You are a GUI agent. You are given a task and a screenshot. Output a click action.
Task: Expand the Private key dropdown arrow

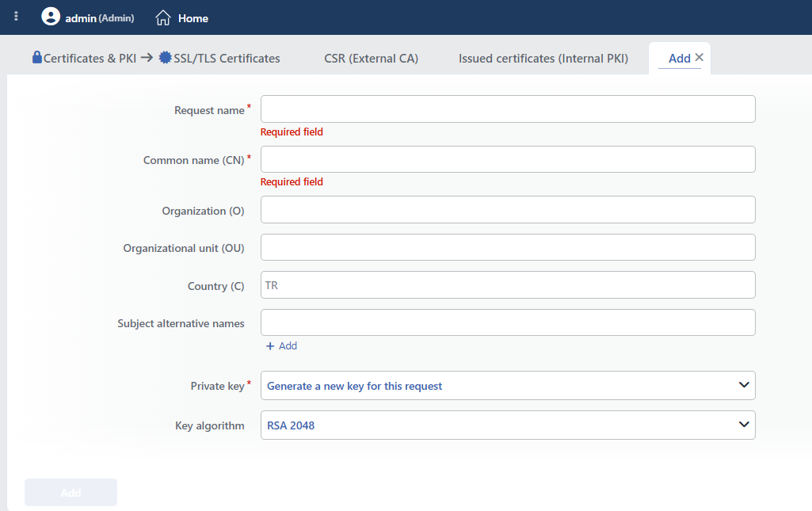coord(744,385)
